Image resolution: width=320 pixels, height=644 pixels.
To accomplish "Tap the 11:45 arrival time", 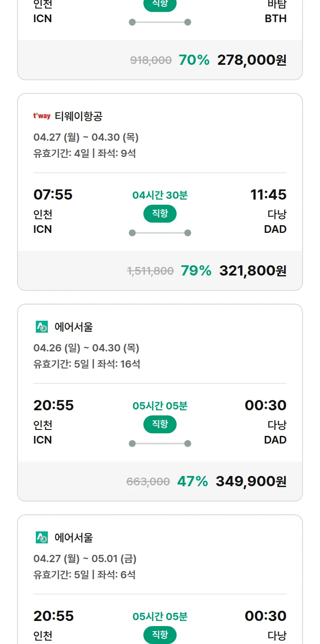I will pos(268,195).
